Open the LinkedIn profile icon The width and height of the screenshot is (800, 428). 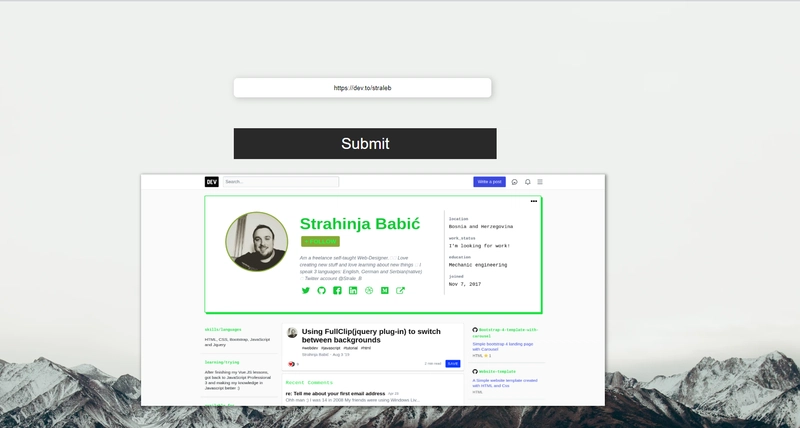(353, 291)
